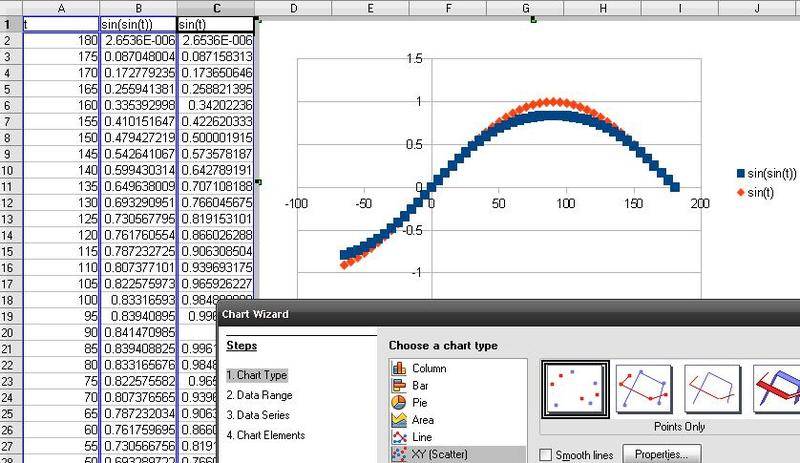
Task: Select column A header
Action: [61, 8]
